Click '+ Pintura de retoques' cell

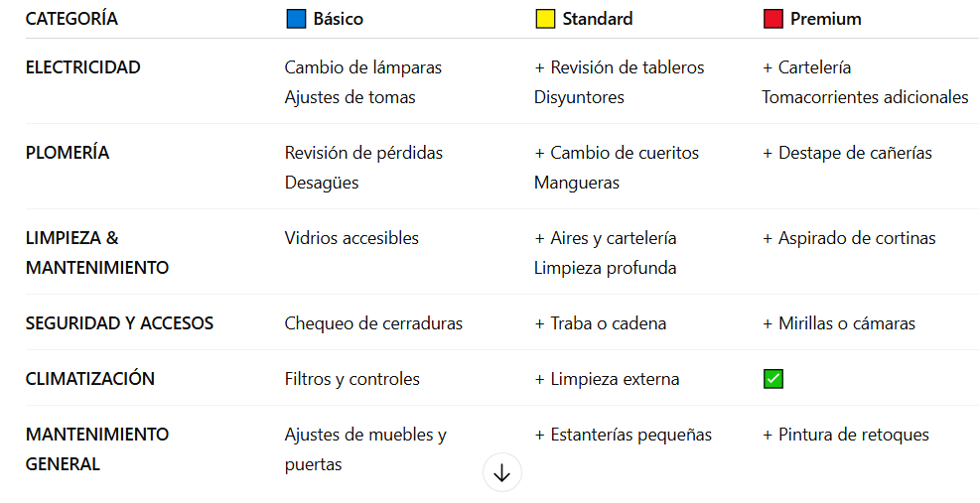tap(846, 435)
